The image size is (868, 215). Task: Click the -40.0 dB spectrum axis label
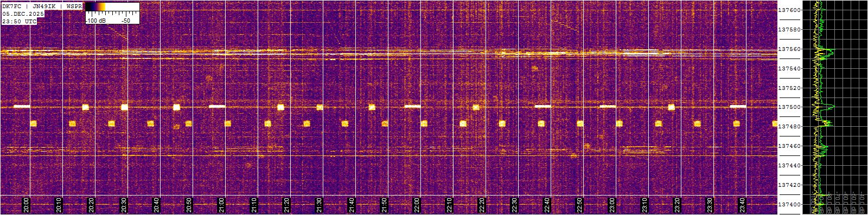coord(862,203)
